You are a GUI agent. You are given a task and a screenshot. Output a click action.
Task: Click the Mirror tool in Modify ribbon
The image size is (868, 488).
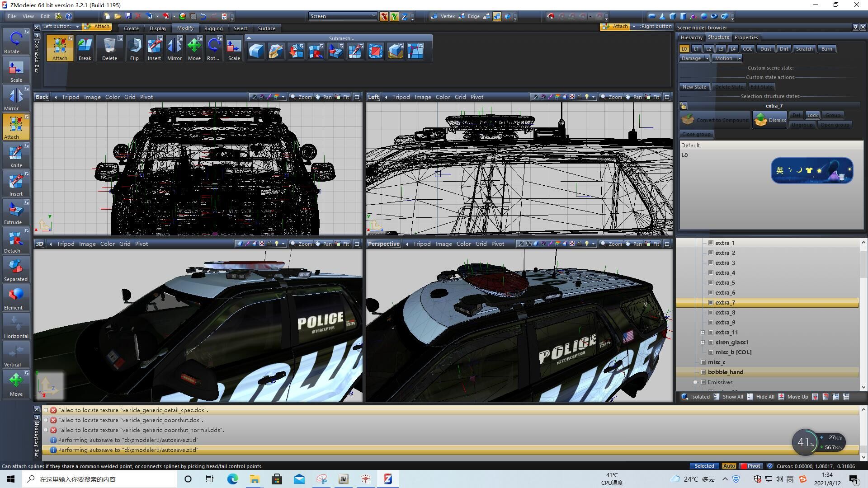pyautogui.click(x=174, y=49)
